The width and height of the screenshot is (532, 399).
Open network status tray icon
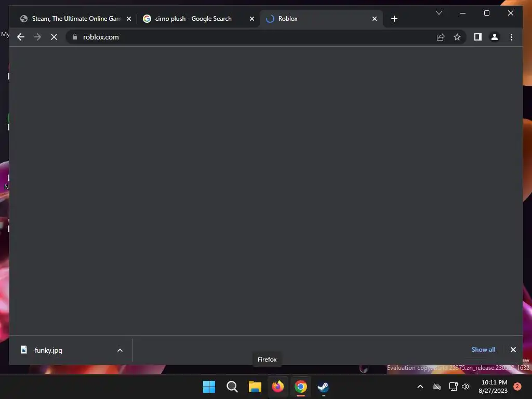click(x=453, y=387)
